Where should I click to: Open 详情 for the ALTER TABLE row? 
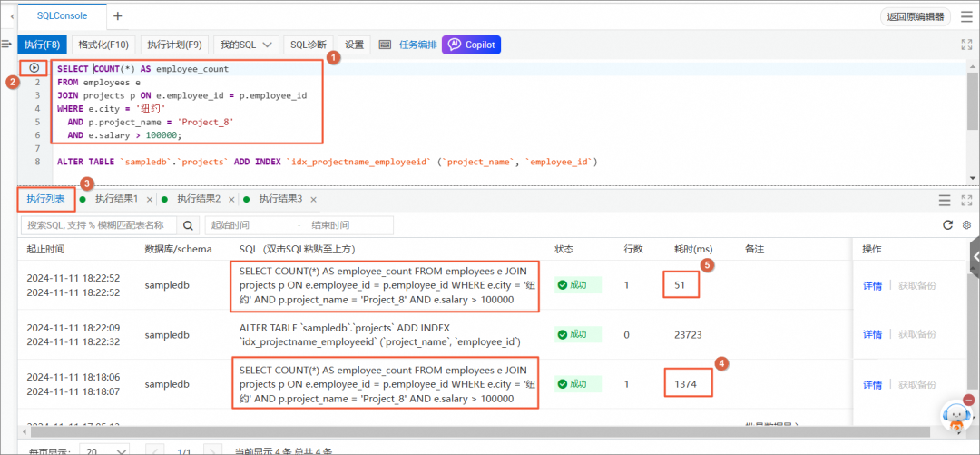(x=873, y=335)
